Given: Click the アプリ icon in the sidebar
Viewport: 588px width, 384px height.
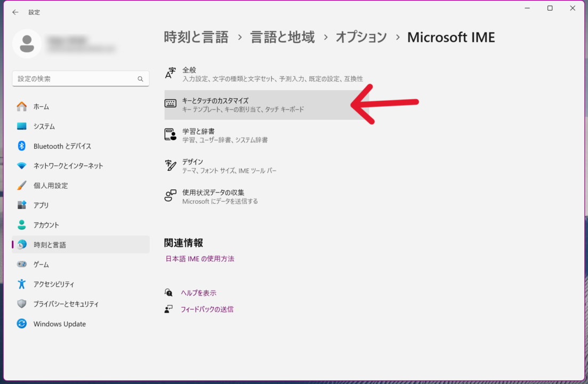Looking at the screenshot, I should pyautogui.click(x=22, y=205).
